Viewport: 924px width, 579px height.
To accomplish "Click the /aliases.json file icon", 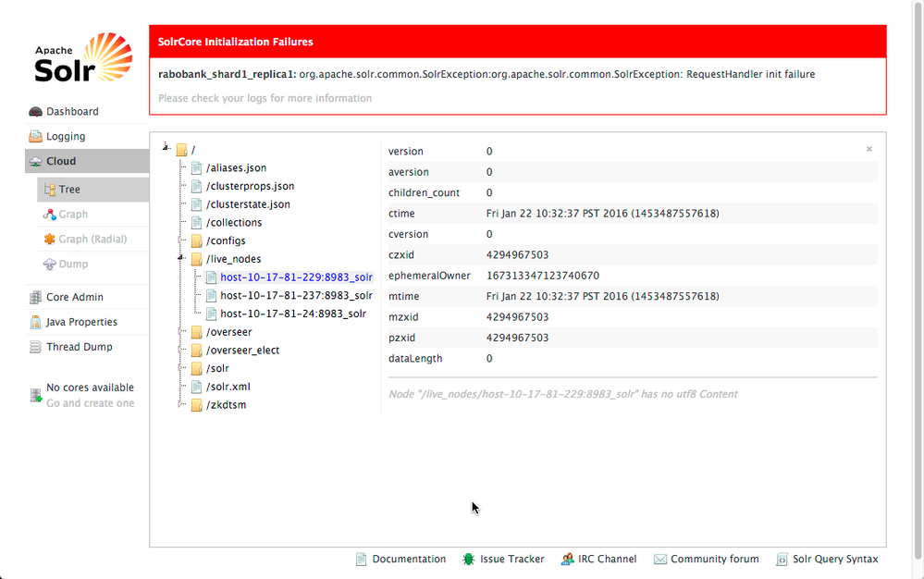I will [x=197, y=167].
